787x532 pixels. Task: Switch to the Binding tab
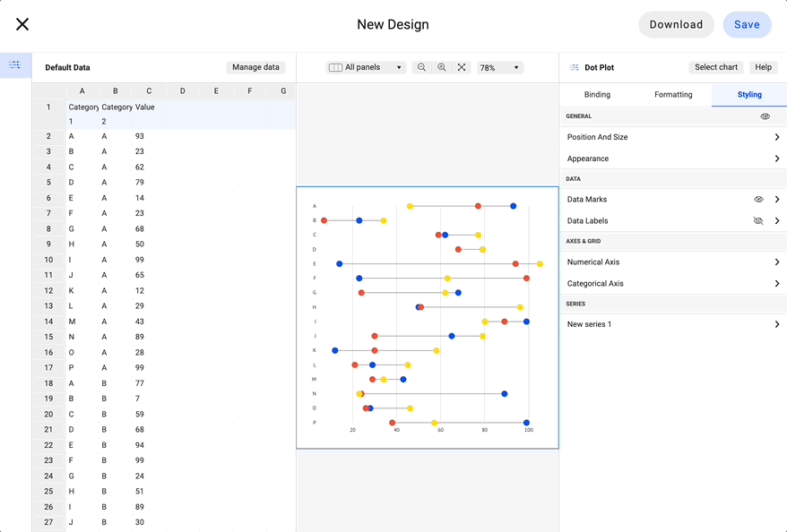[597, 94]
